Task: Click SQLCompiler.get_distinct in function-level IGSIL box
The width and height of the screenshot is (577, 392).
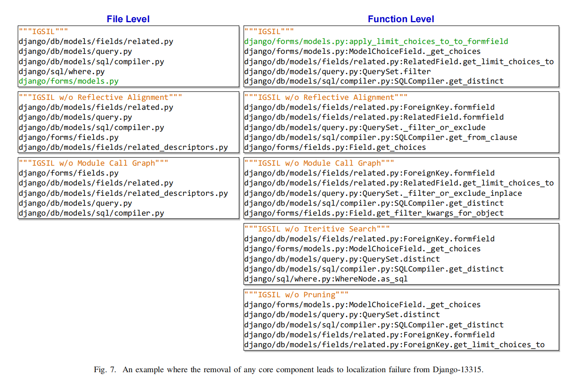Action: pos(374,81)
